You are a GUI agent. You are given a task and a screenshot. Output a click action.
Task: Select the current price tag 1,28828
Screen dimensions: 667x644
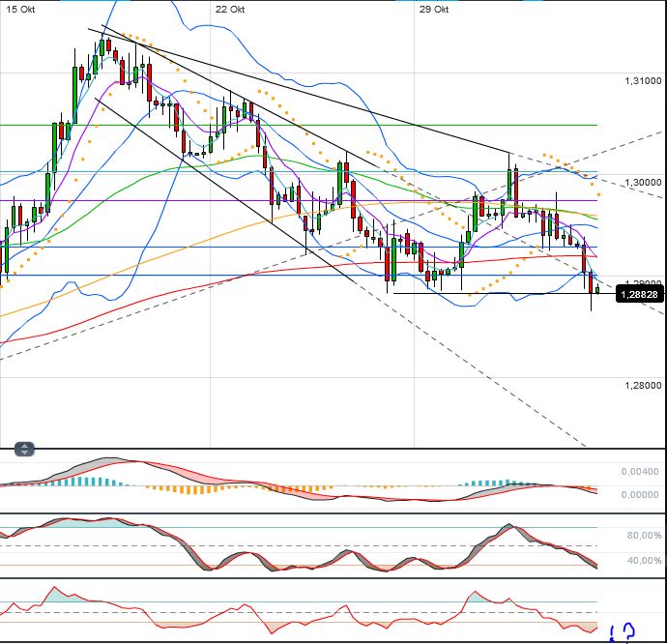pyautogui.click(x=639, y=295)
